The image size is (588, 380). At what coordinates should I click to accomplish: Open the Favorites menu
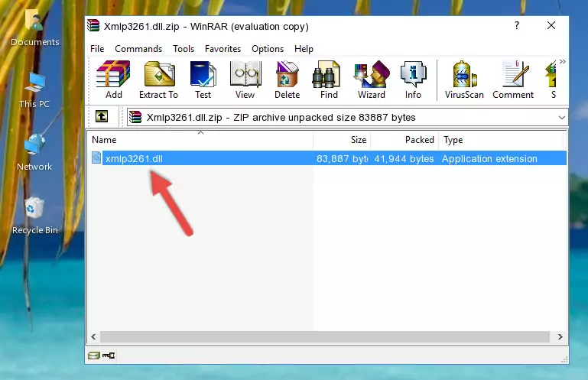pyautogui.click(x=223, y=49)
